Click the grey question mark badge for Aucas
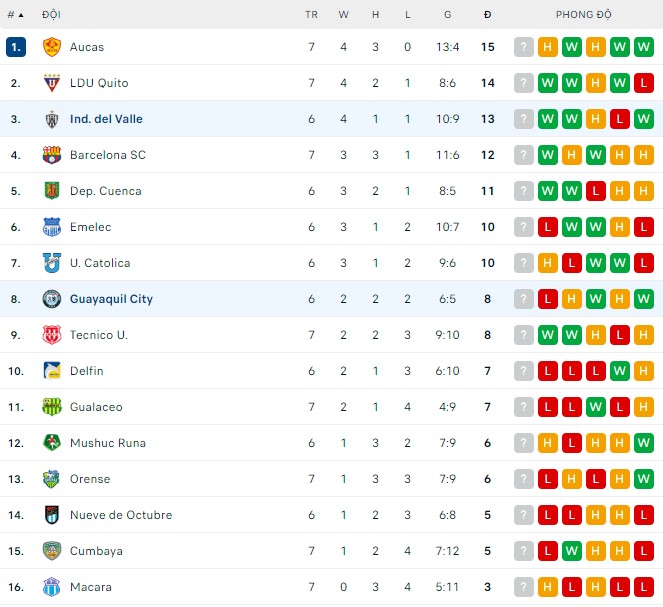The image size is (663, 607). (524, 47)
